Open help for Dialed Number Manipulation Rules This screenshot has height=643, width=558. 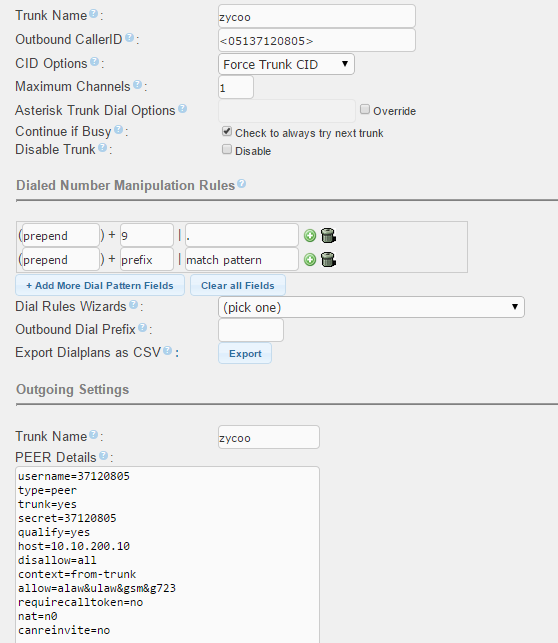[x=241, y=184]
